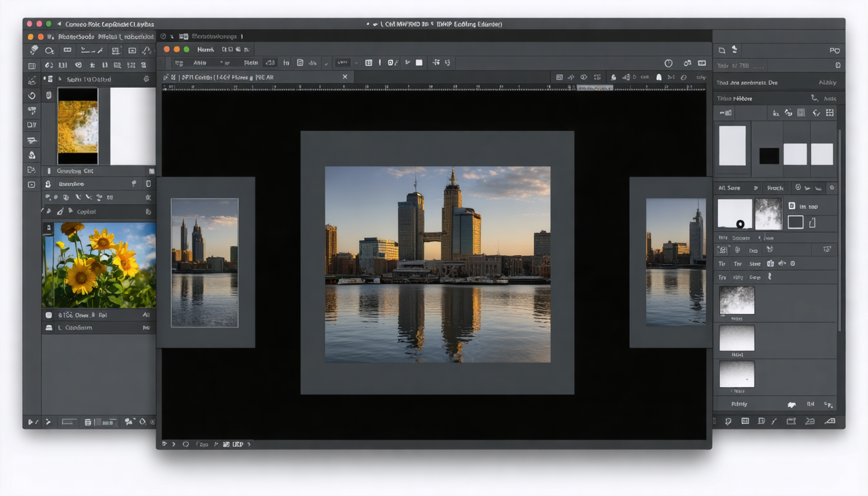This screenshot has width=868, height=496.
Task: Pick the paint roller tool in left tool column
Action: pyautogui.click(x=32, y=110)
